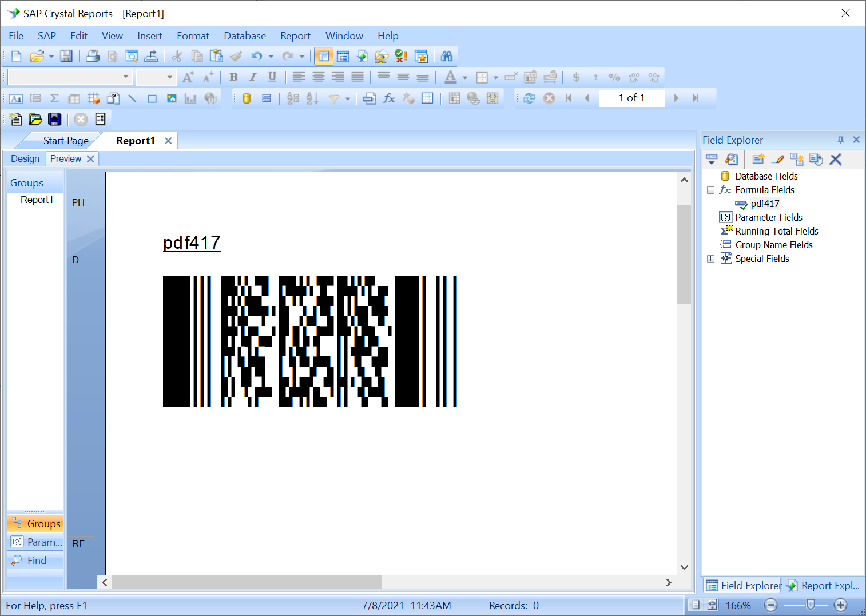This screenshot has height=616, width=866.
Task: Click the Export report icon
Action: (x=151, y=56)
